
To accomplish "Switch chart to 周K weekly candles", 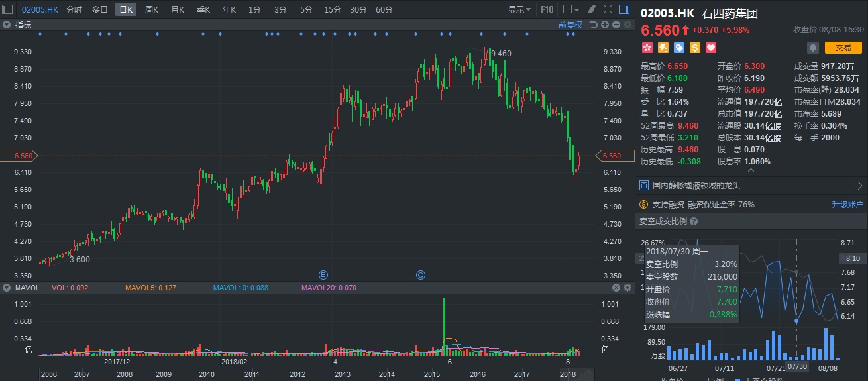I will coord(152,9).
